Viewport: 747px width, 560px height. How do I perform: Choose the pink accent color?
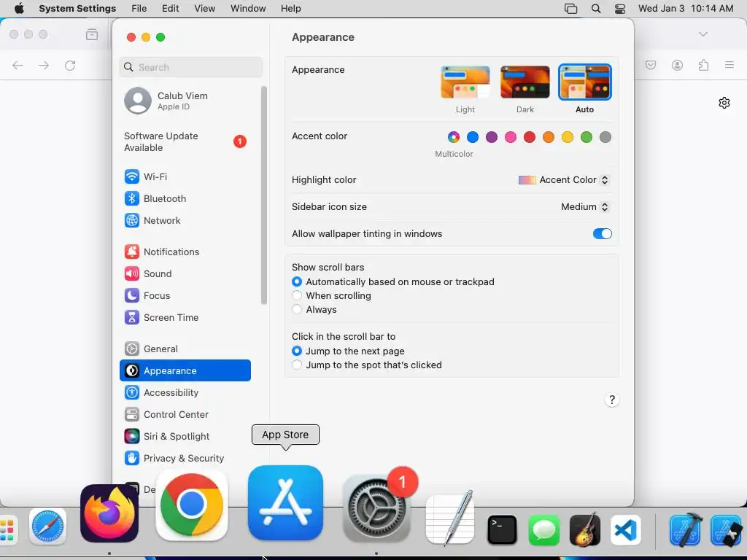(511, 137)
